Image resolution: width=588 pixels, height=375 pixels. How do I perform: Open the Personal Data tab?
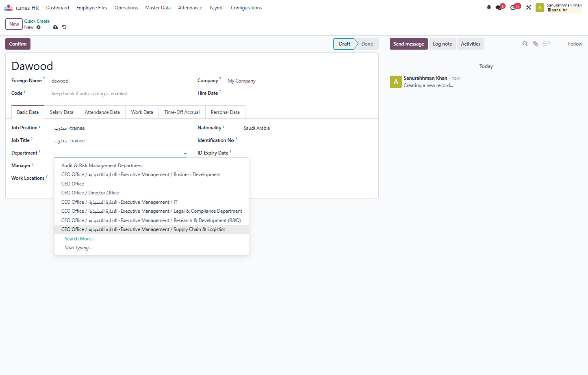[x=225, y=112]
